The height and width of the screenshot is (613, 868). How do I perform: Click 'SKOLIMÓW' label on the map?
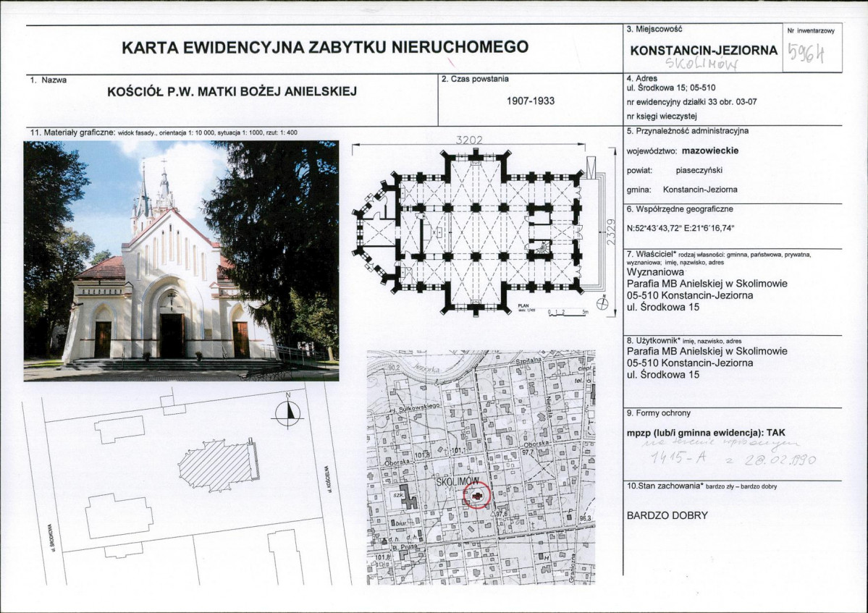(x=458, y=482)
